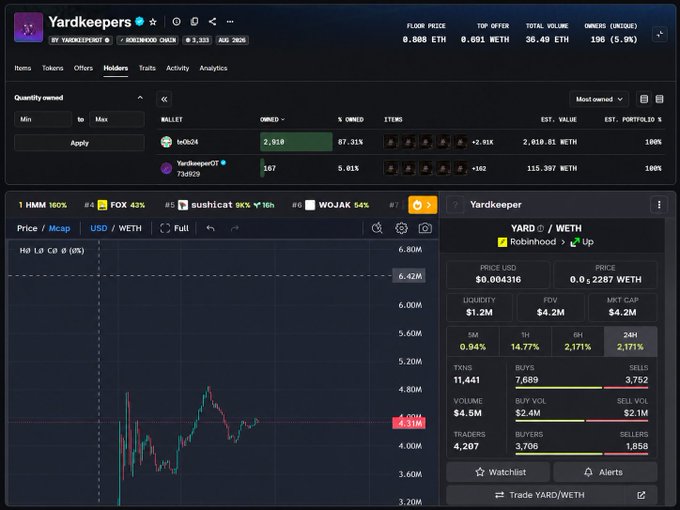Open YardkeeperOT wallet name
This screenshot has width=680, height=510.
click(197, 163)
